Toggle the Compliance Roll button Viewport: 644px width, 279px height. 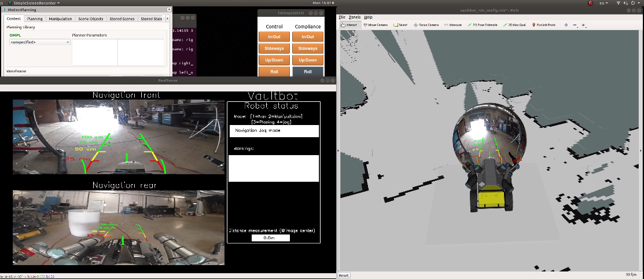point(308,72)
